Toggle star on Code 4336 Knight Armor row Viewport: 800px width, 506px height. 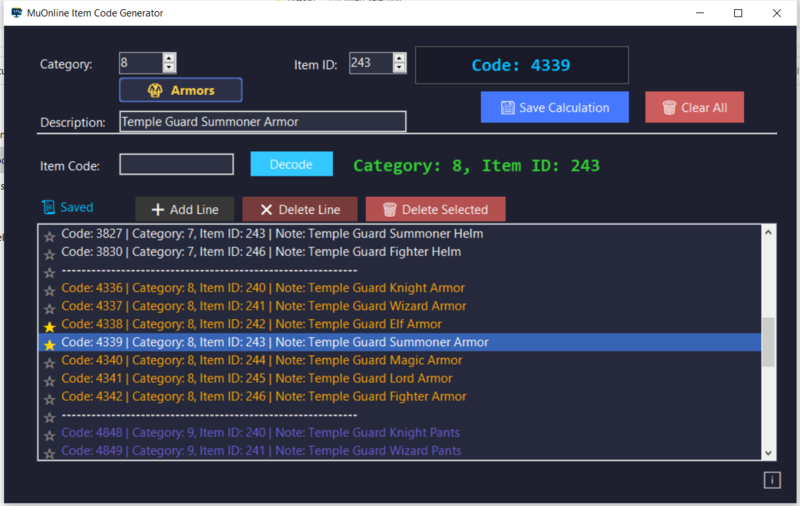(49, 291)
